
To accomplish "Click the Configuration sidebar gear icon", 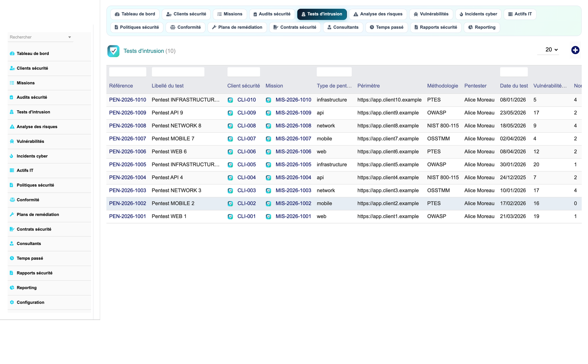I will pos(12,302).
